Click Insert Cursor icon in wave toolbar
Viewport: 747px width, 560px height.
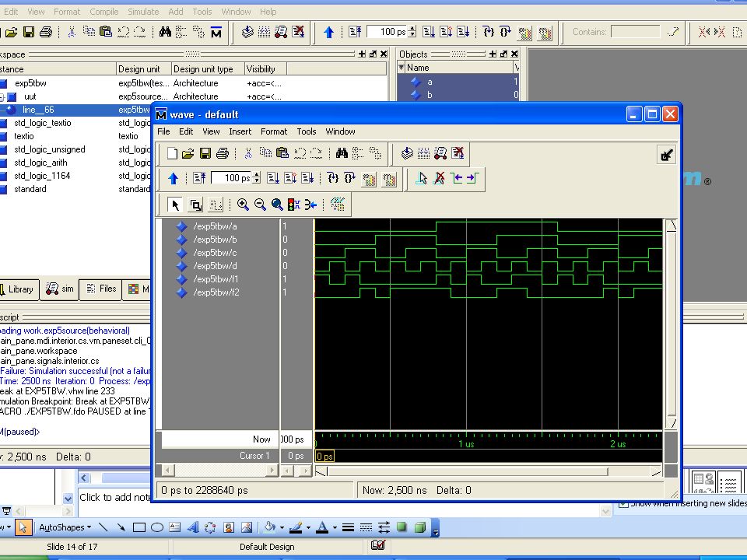[x=421, y=179]
